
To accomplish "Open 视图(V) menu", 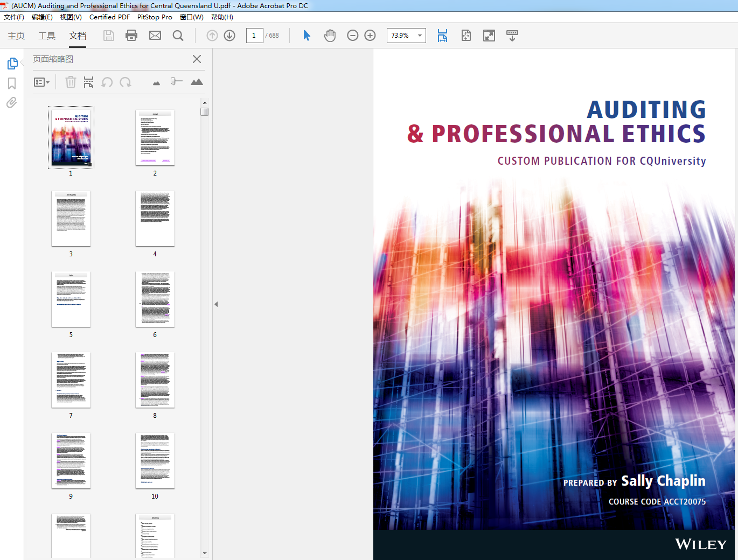I will coord(71,17).
